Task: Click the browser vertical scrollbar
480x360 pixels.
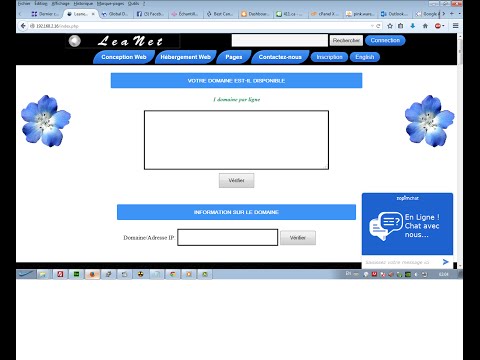Action: (x=460, y=150)
